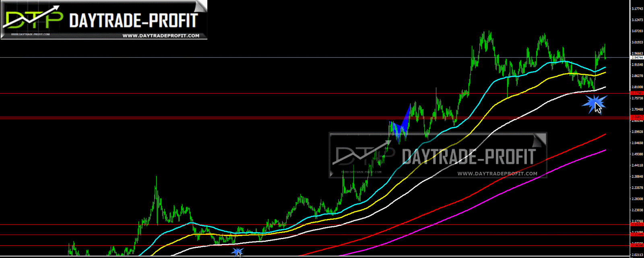The height and width of the screenshot is (258, 644).
Task: Select the 2.86278 price axis label
Action: pos(637,76)
